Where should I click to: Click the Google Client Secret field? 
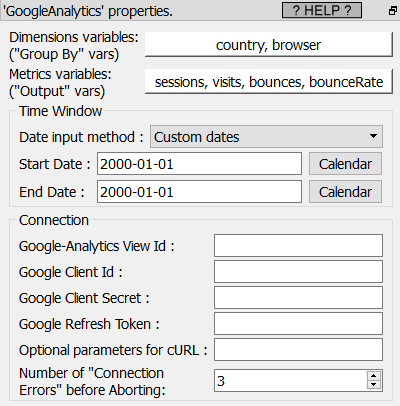298,298
